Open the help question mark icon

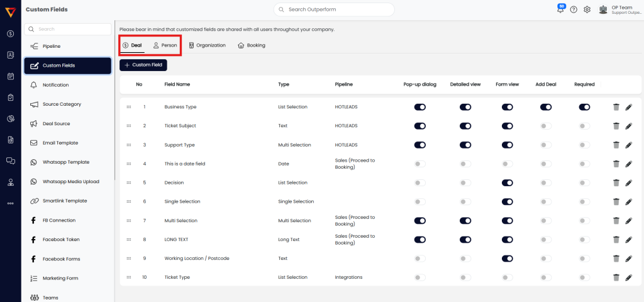(574, 9)
